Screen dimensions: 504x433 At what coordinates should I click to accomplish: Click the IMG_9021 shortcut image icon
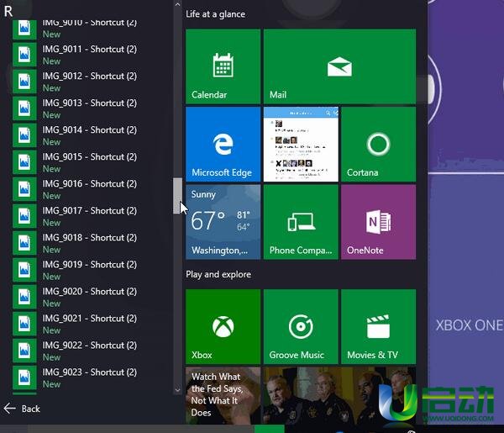pos(24,324)
